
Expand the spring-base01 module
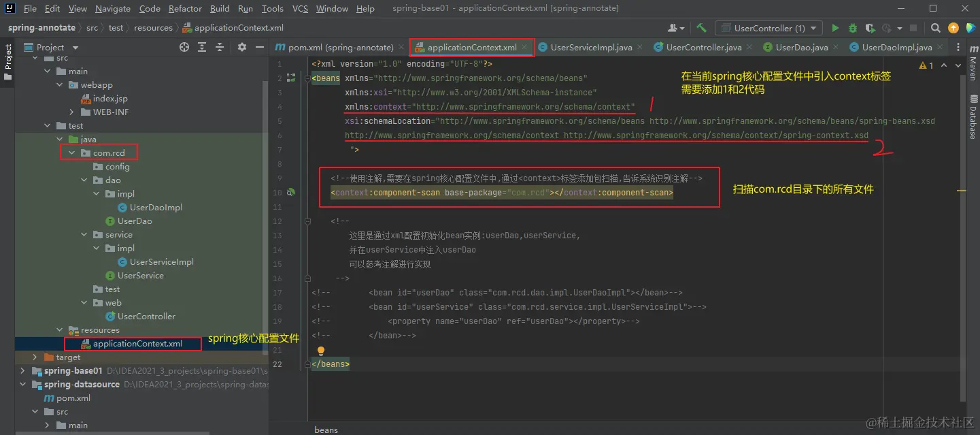pyautogui.click(x=24, y=371)
